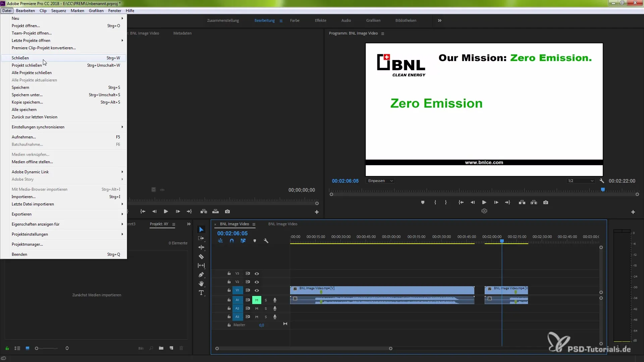Switch to the Metadaten tab

click(x=182, y=33)
